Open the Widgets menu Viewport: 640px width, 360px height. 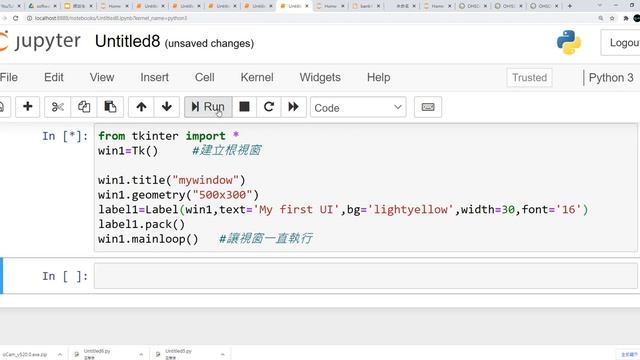(320, 78)
